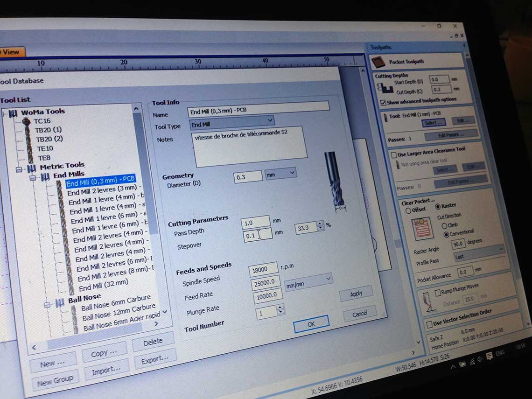This screenshot has height=399, width=532.
Task: Create a New Group
Action: point(55,381)
